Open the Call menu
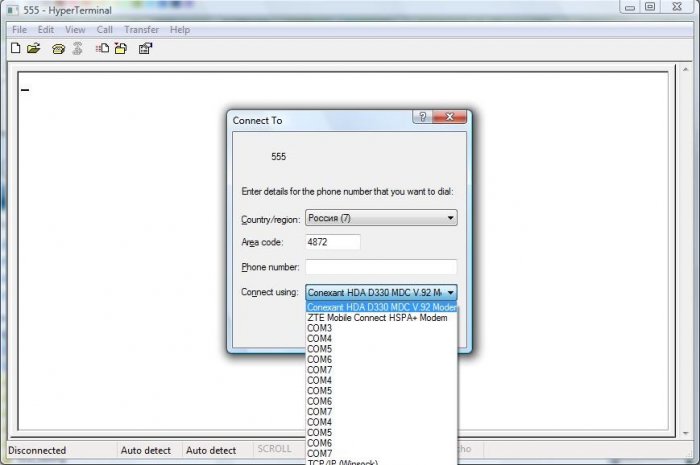 click(105, 30)
